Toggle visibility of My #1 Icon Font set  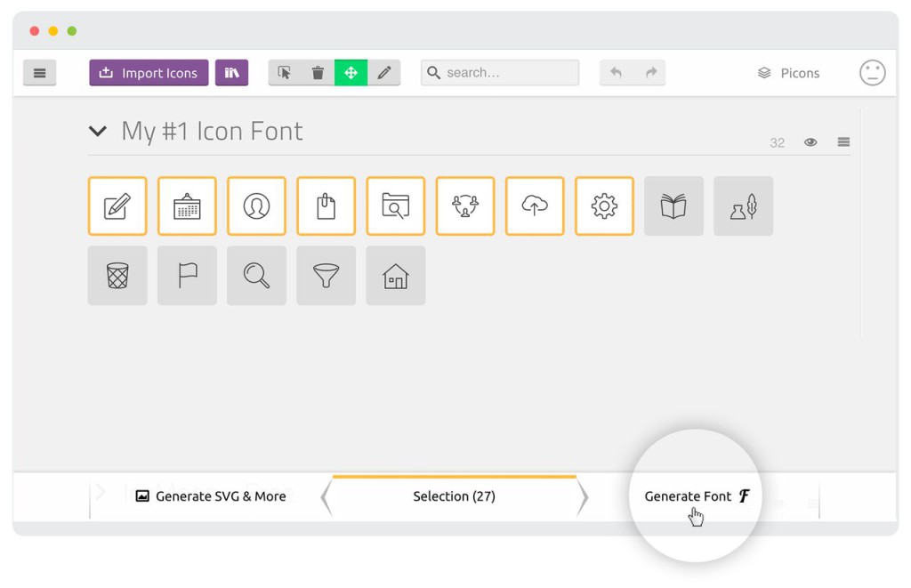tap(810, 141)
